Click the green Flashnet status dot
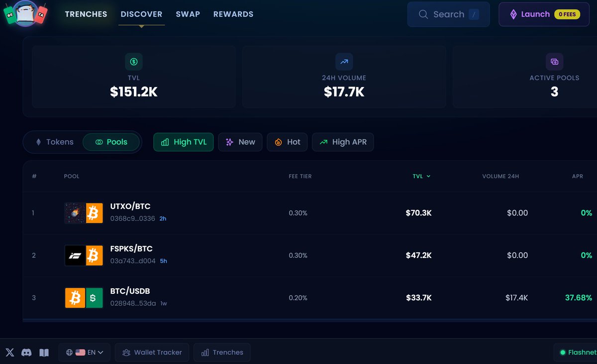 [563, 353]
